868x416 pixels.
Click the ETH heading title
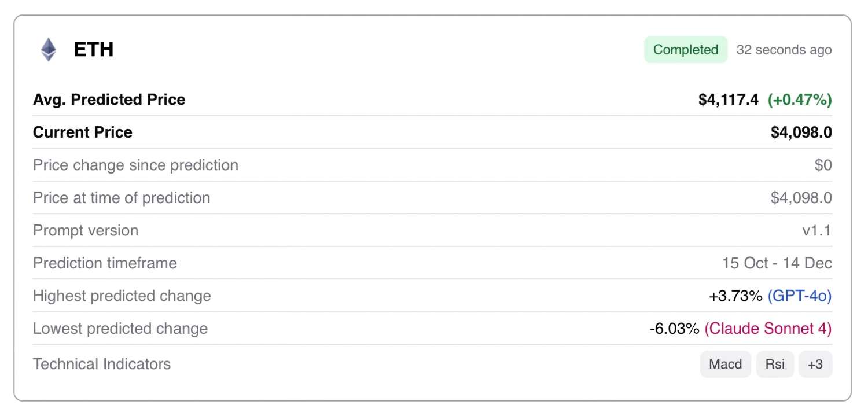tap(93, 50)
